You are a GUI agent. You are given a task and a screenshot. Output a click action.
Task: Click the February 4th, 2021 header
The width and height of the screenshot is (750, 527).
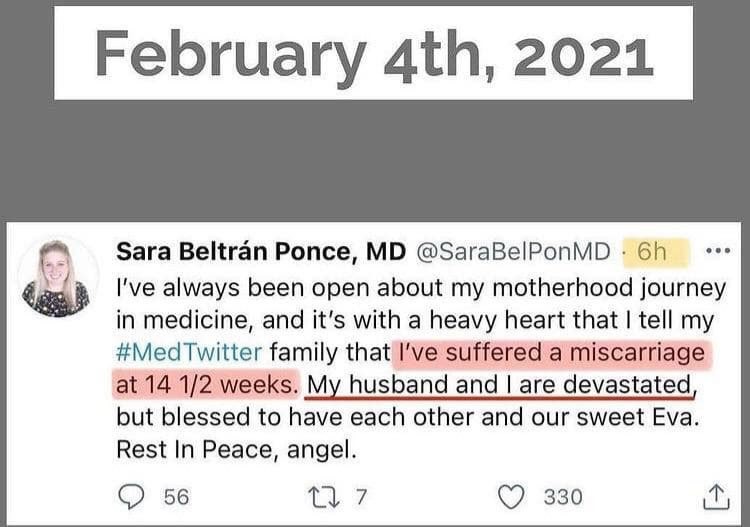[374, 52]
